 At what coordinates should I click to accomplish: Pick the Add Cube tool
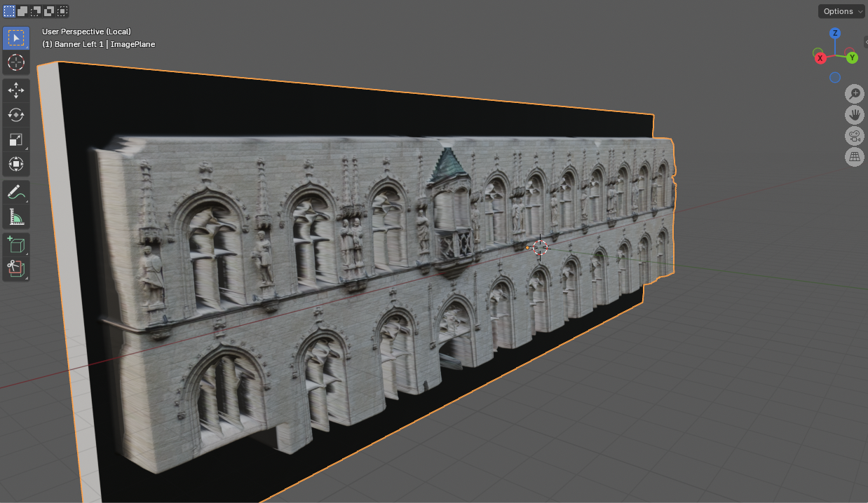coord(16,244)
